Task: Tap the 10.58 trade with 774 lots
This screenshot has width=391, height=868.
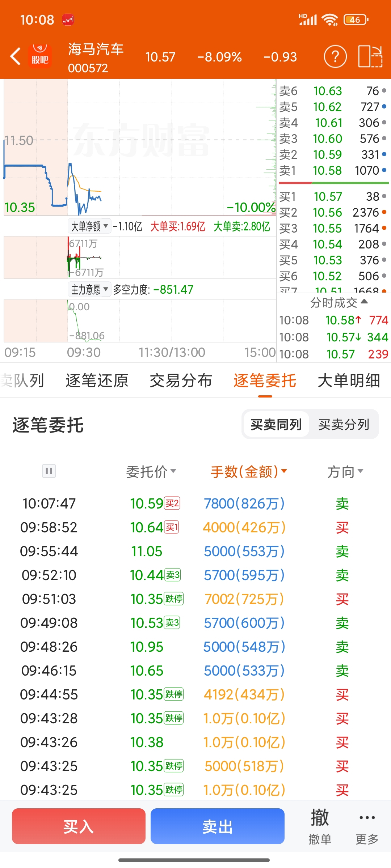Action: [x=333, y=320]
